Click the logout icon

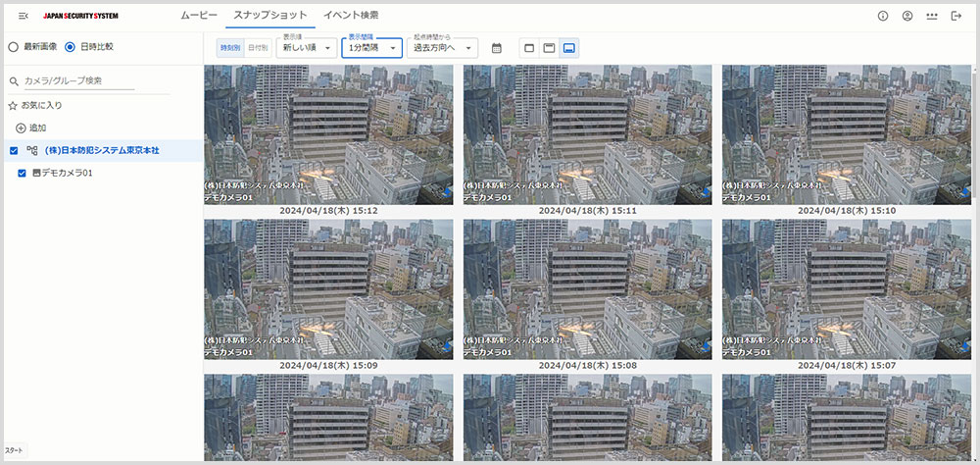click(956, 16)
